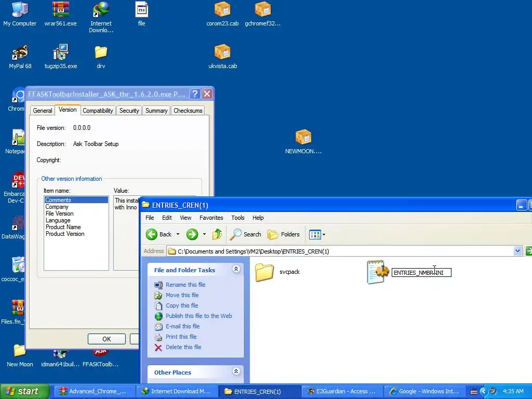Switch to Checksums tab in Properties
Viewport: 532px width, 399px height.
pos(188,111)
